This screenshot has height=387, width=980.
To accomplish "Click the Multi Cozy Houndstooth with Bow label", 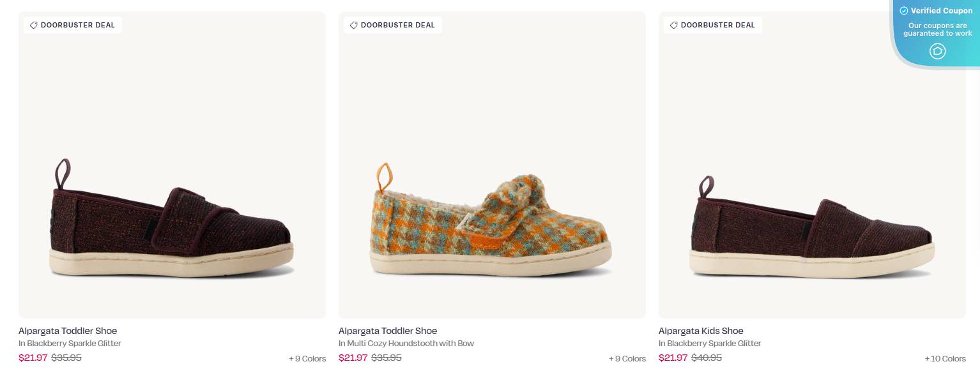I will (406, 344).
